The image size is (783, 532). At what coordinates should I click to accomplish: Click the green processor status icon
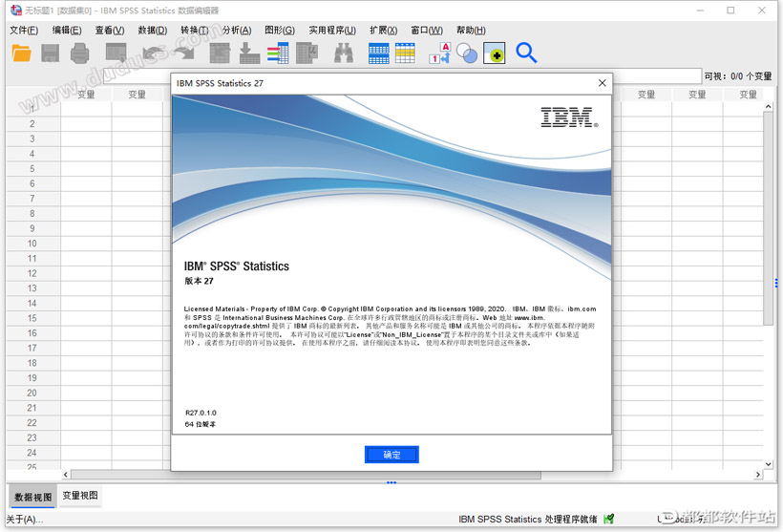608,519
